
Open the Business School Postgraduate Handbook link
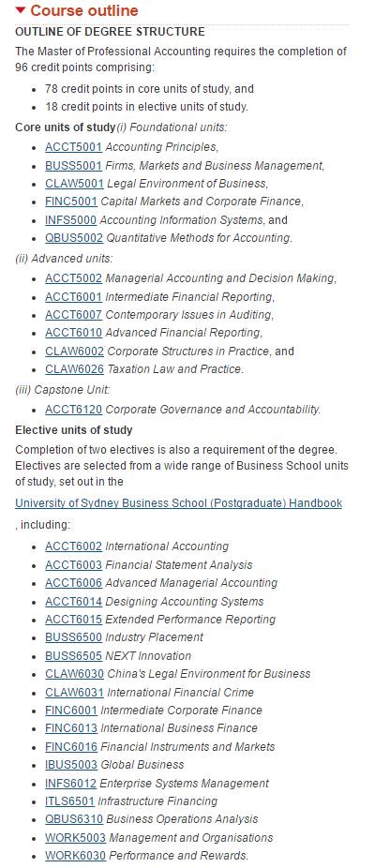[x=178, y=503]
